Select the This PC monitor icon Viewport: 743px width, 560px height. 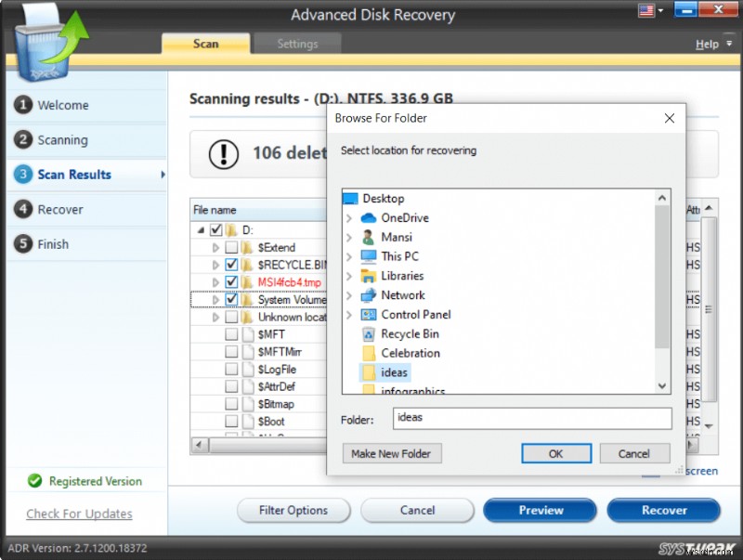coord(368,256)
